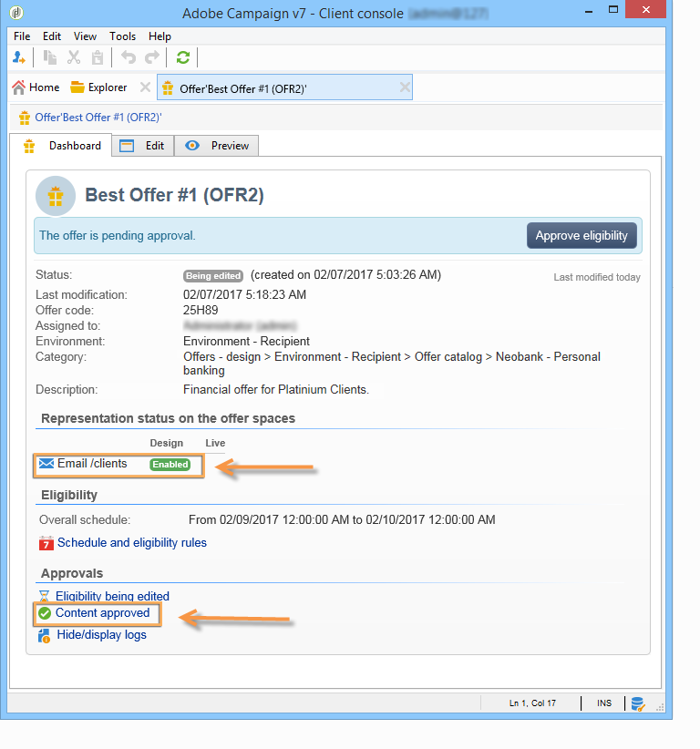Image resolution: width=700 pixels, height=749 pixels.
Task: Click the Ln 1, Col 17 status entry
Action: (x=532, y=703)
